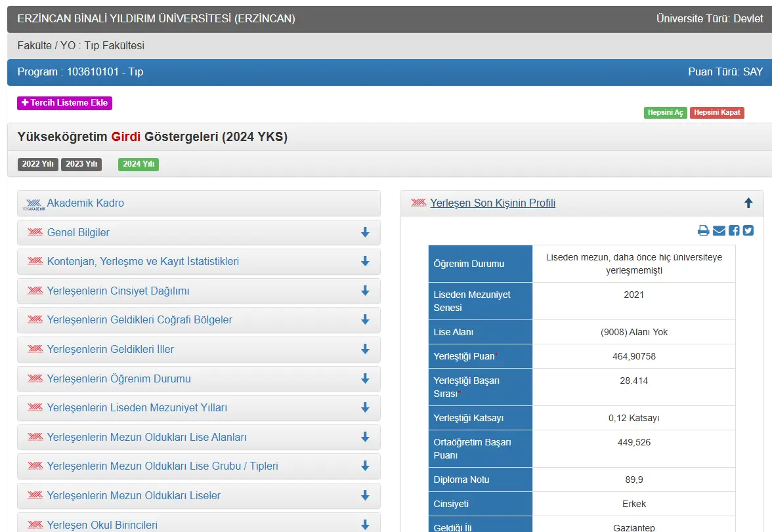Collapse Yerleşen Son Kişinin Profili with up arrow

click(748, 203)
